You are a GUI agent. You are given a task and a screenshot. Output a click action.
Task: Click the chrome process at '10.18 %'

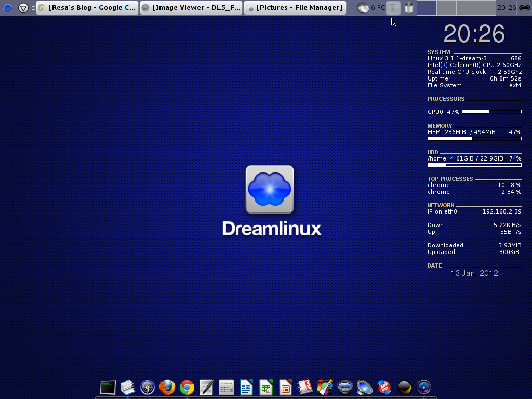(474, 185)
